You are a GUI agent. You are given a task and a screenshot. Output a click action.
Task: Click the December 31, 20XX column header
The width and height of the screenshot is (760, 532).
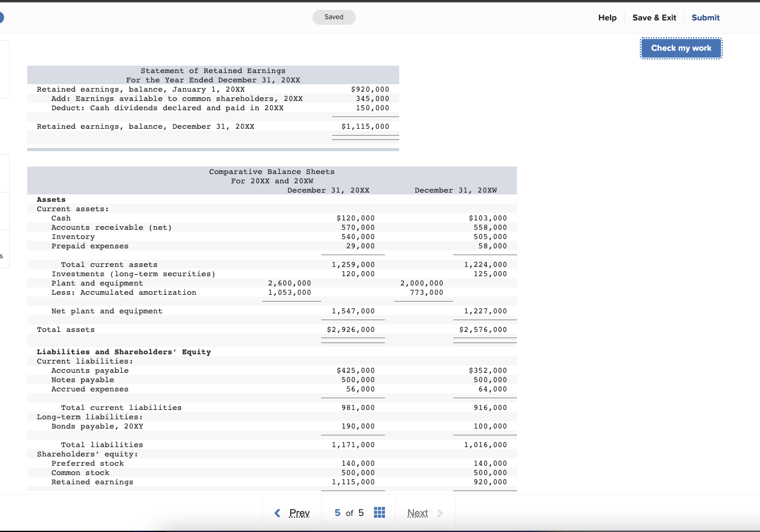(329, 190)
